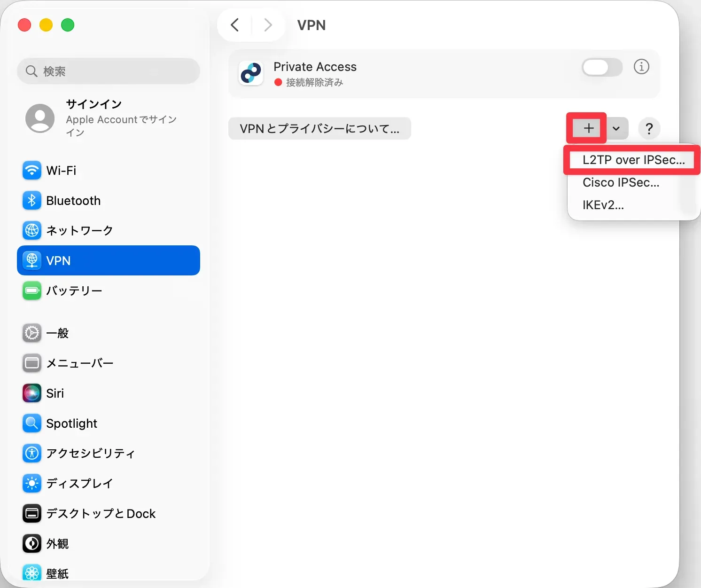The height and width of the screenshot is (588, 701).
Task: Click the Network globe icon
Action: coord(31,230)
